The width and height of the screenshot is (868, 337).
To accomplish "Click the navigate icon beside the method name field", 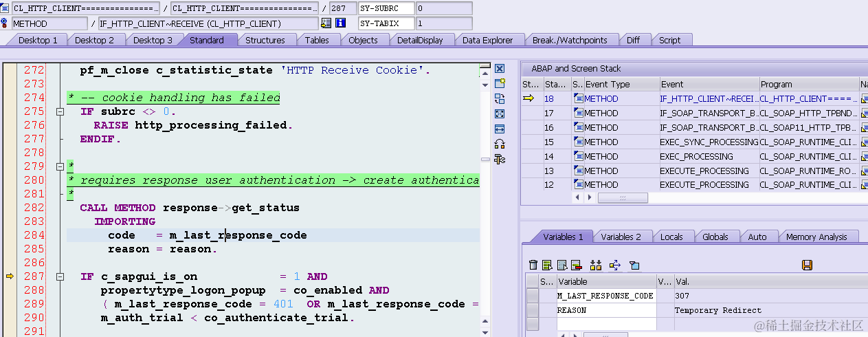I will click(326, 23).
